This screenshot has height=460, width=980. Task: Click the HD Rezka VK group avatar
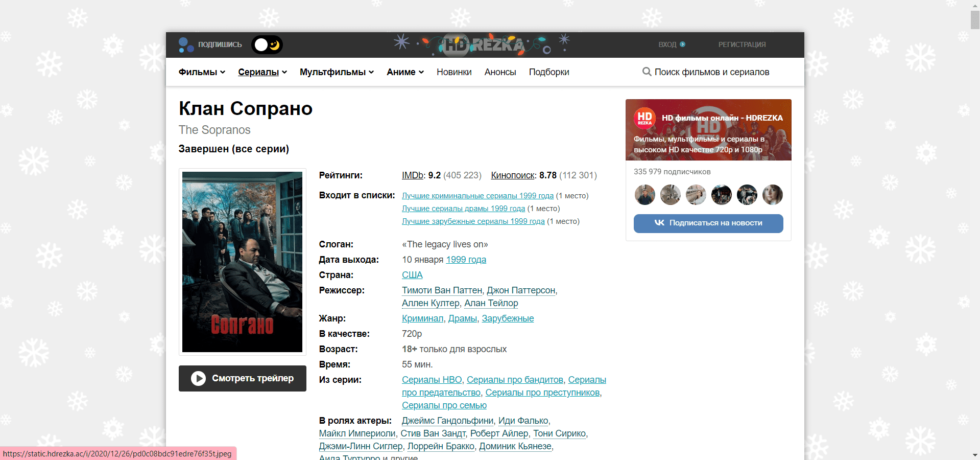[x=644, y=118]
